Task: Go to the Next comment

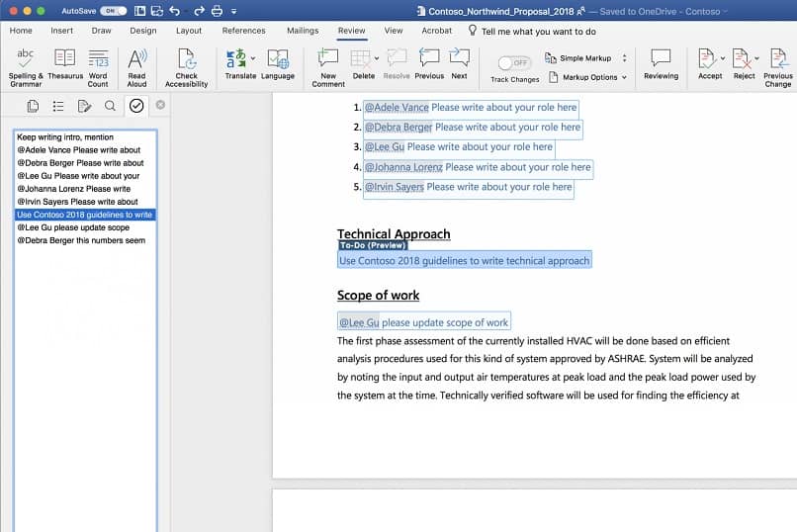Action: coord(459,59)
